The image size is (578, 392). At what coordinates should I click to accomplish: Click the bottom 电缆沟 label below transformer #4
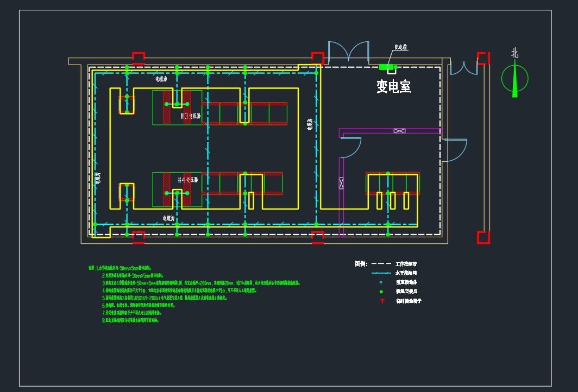click(168, 218)
